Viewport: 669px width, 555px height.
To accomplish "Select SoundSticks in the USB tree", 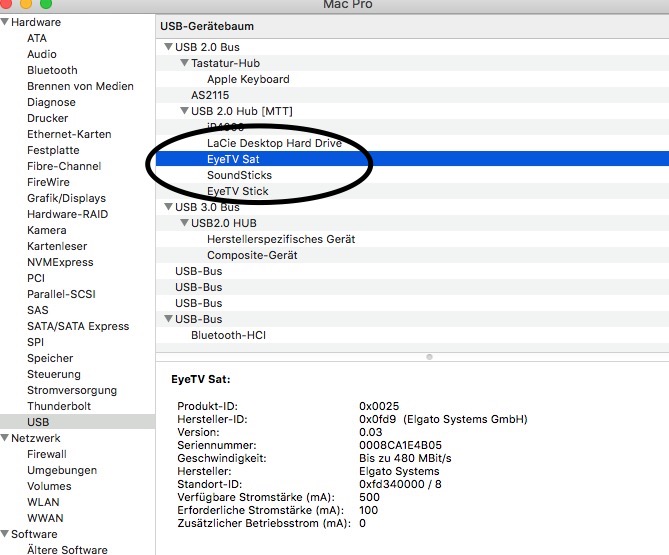I will 412,175.
